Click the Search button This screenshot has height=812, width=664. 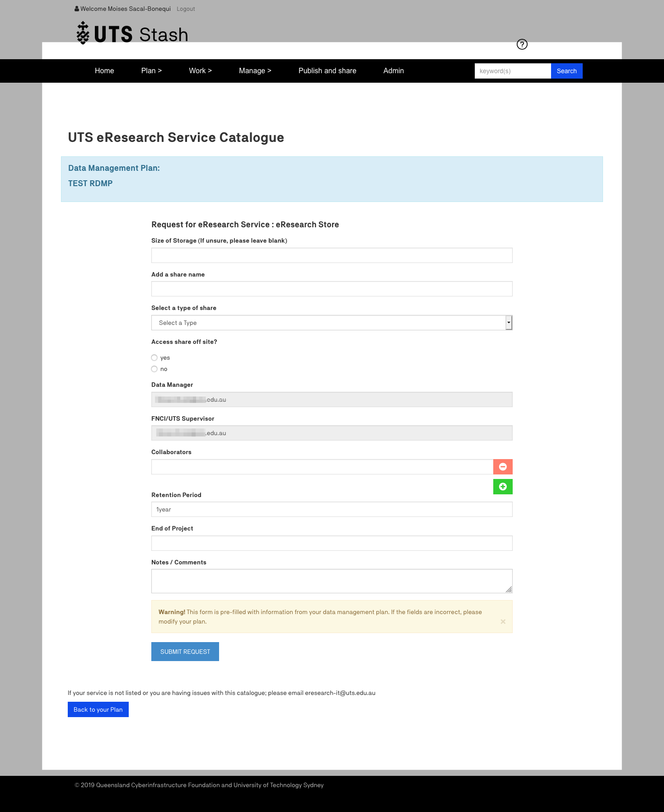(566, 71)
